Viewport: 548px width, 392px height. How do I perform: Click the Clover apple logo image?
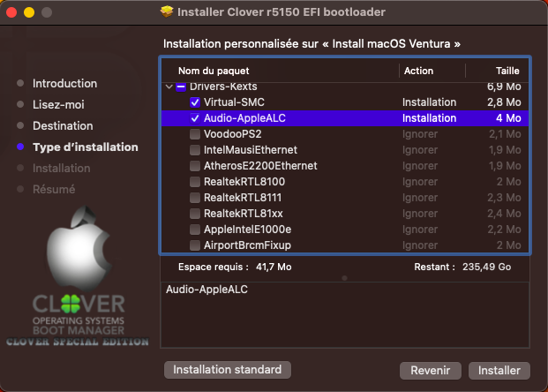tap(79, 248)
